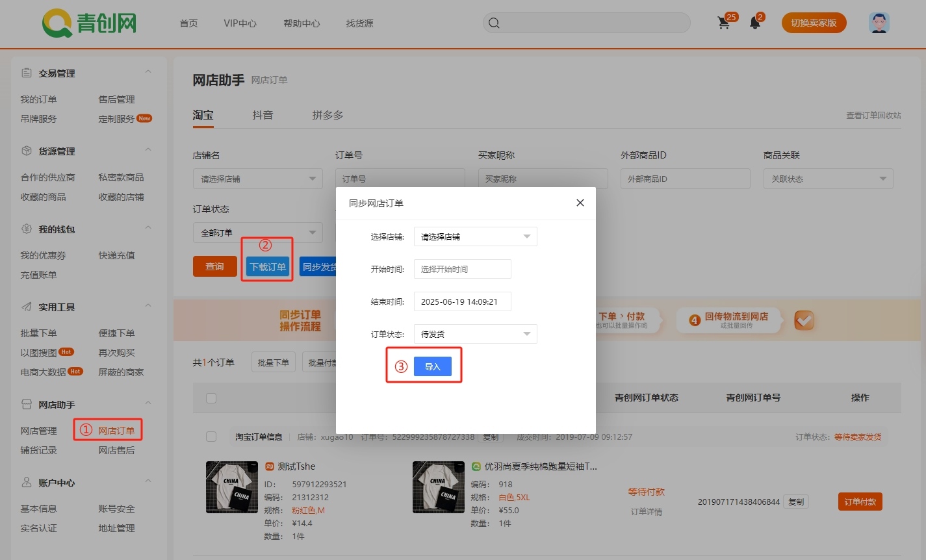The height and width of the screenshot is (560, 926).
Task: Switch to the 抖音 tab
Action: [263, 115]
